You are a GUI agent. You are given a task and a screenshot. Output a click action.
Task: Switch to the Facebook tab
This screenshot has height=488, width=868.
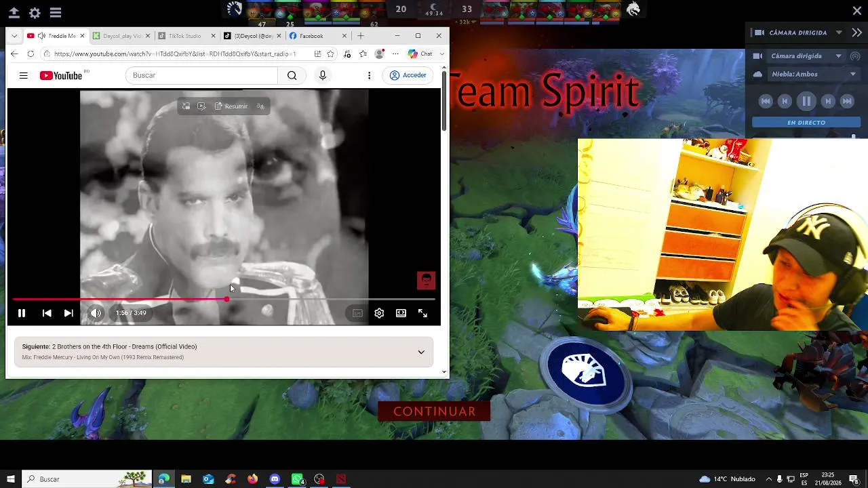317,36
